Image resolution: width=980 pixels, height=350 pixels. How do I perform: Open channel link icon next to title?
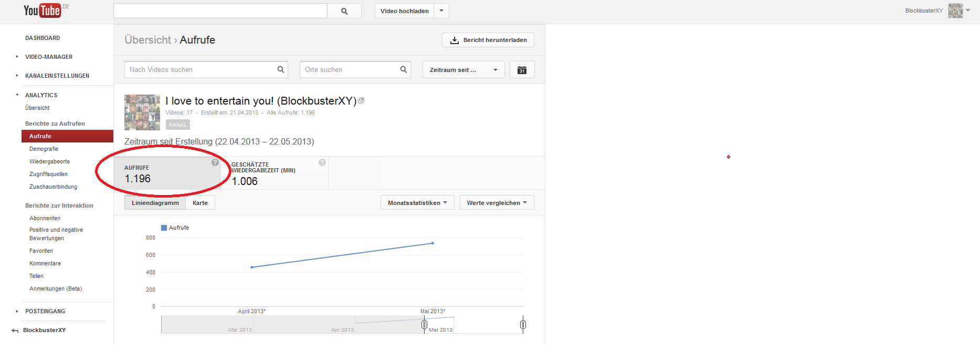coord(361,100)
